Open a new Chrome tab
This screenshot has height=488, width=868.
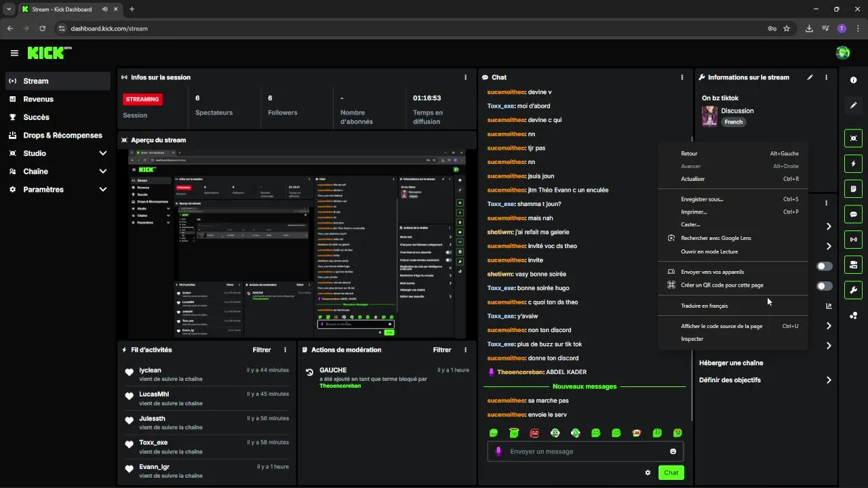(x=132, y=9)
